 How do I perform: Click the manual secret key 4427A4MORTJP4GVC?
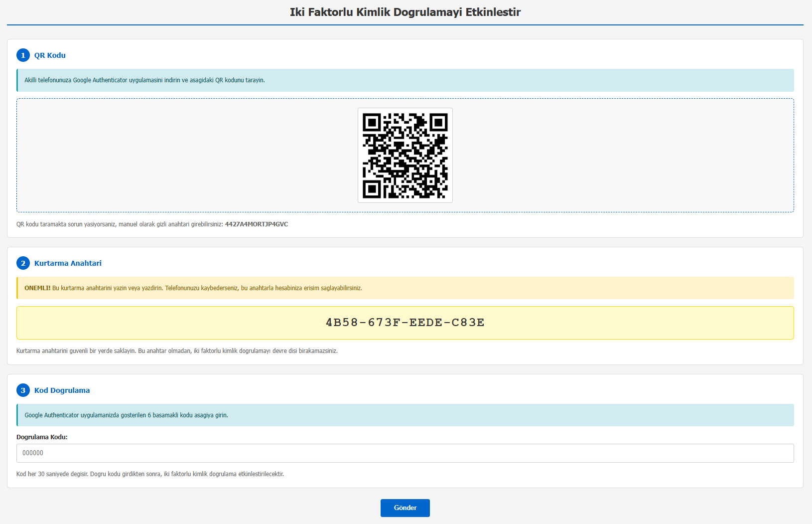pyautogui.click(x=256, y=224)
